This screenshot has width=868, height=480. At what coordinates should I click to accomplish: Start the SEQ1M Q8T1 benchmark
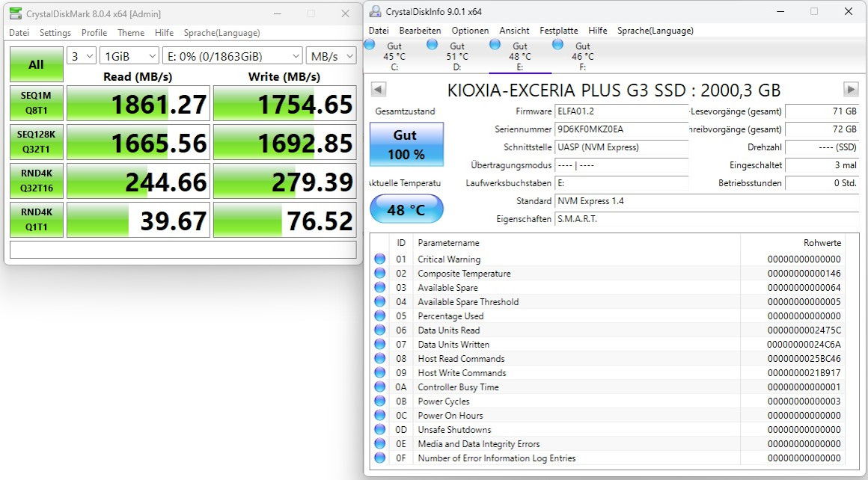(x=36, y=103)
